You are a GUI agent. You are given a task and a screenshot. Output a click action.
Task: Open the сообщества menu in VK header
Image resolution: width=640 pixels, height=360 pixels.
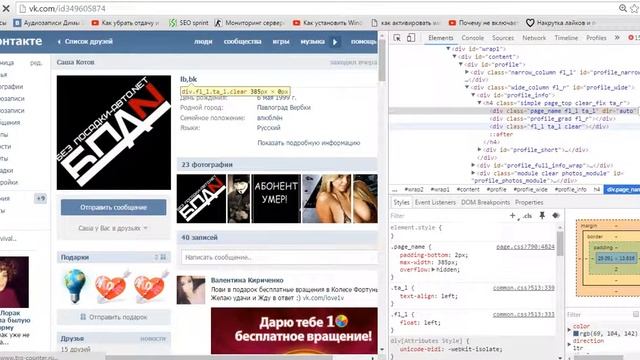(x=242, y=42)
